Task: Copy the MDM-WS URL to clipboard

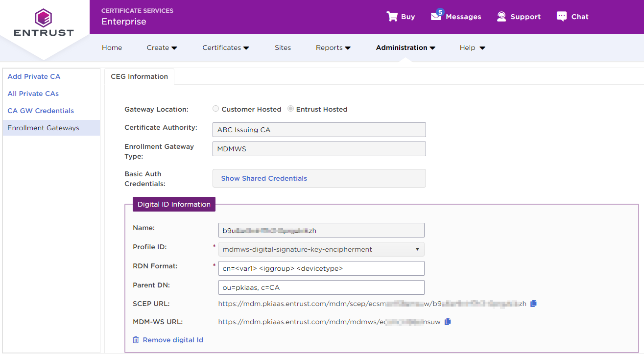Action: (x=448, y=322)
